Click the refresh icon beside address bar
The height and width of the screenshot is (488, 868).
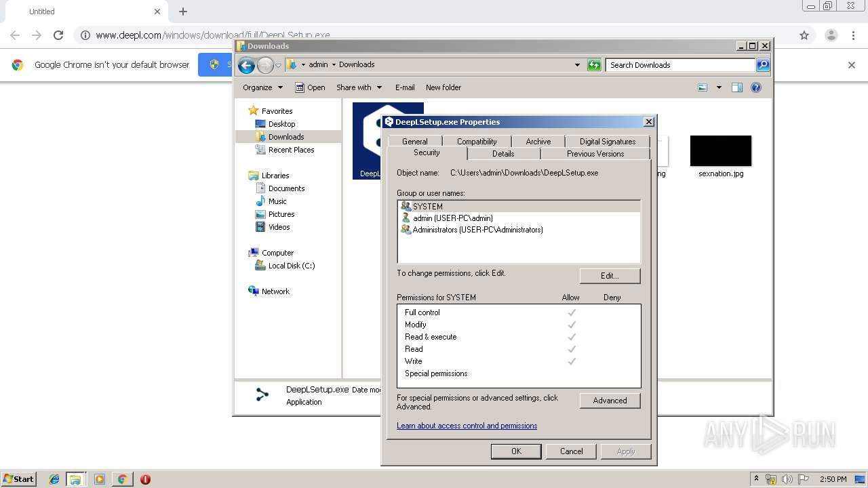click(594, 65)
